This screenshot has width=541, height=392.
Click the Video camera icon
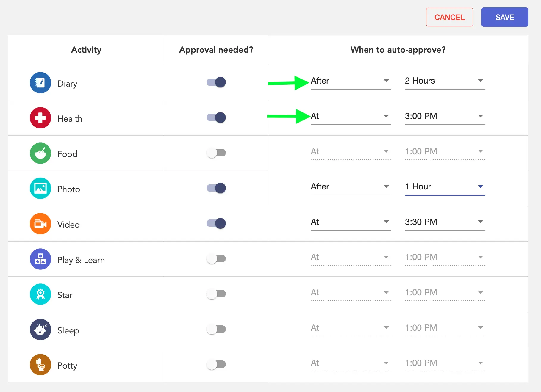pyautogui.click(x=40, y=224)
